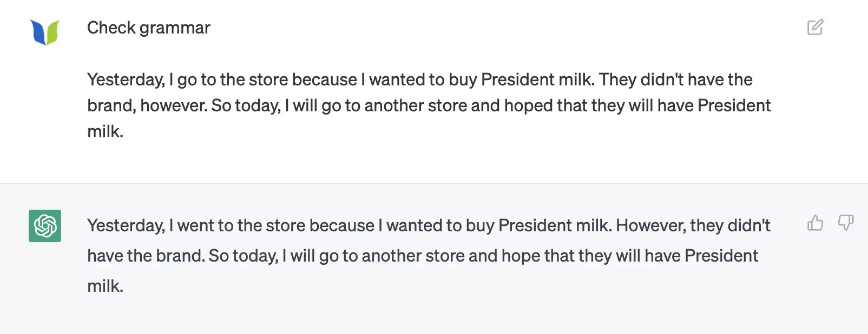Click "Yesterday," at the start of the response

pyautogui.click(x=126, y=225)
